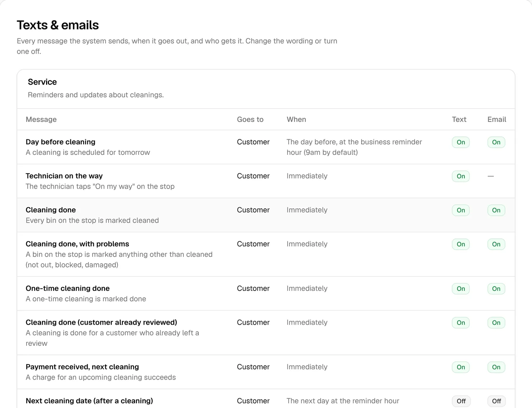The width and height of the screenshot is (532, 408).
Task: Switch off Text for customer already reviewed
Action: [x=461, y=323]
